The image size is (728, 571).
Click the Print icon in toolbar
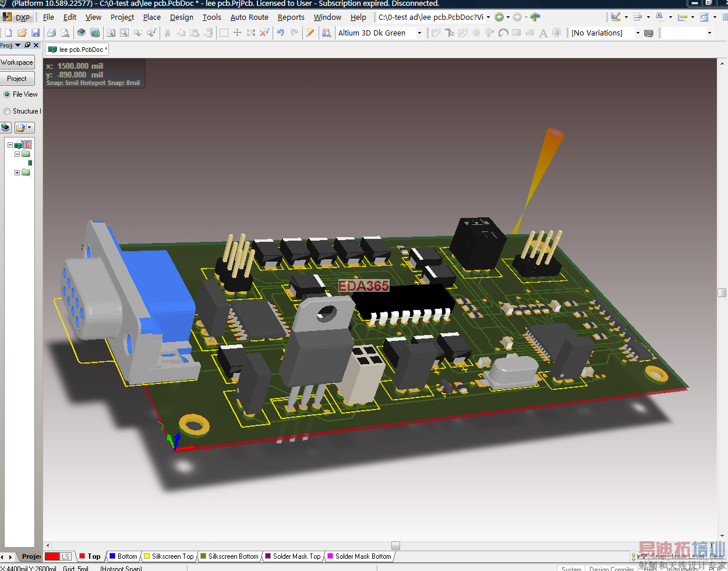click(x=51, y=33)
